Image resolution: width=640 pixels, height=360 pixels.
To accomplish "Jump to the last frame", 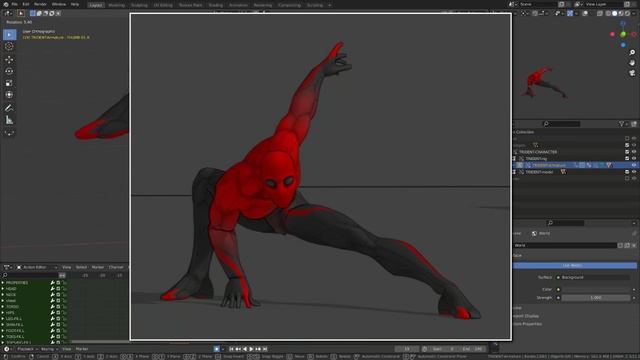I will point(265,349).
